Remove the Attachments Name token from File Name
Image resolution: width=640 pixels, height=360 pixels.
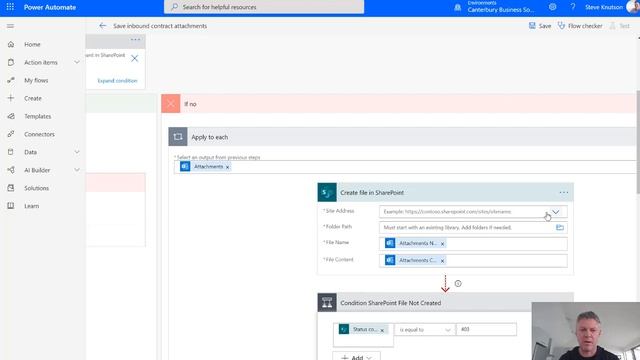pyautogui.click(x=442, y=244)
